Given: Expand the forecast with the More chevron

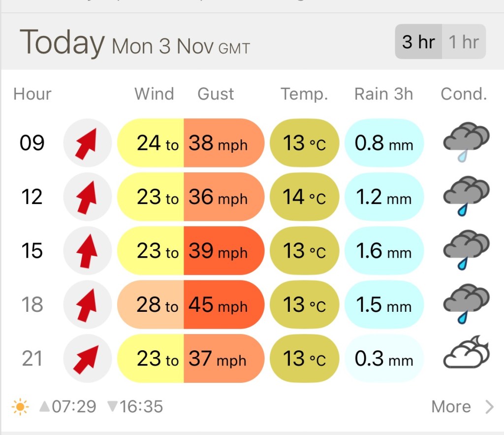Looking at the screenshot, I should coord(489,407).
